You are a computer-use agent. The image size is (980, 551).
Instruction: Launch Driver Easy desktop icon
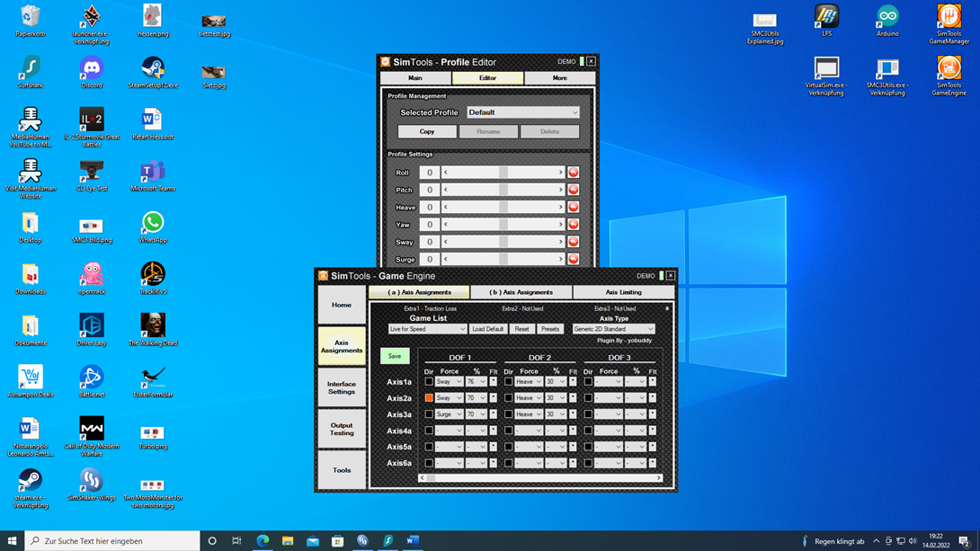[91, 329]
